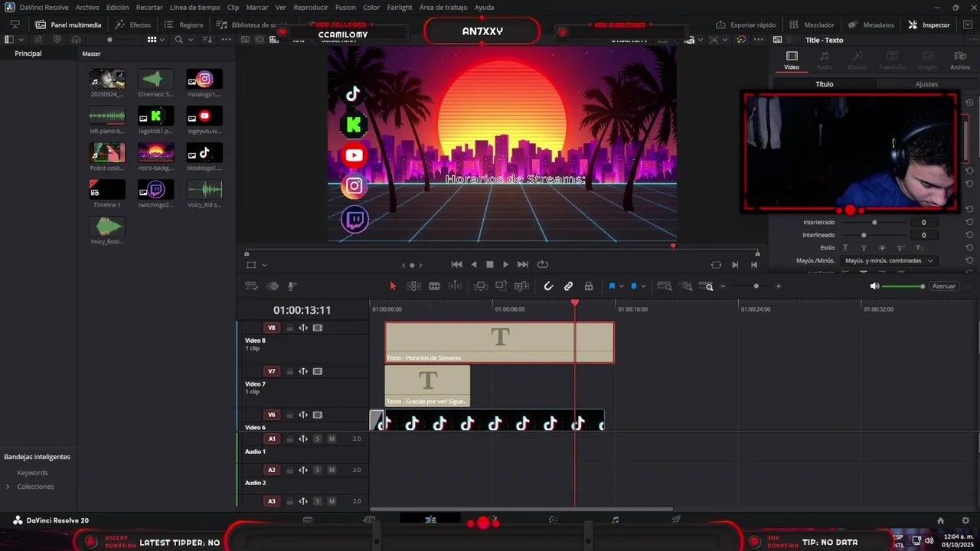Reset the Interletrado parameter

click(x=969, y=223)
